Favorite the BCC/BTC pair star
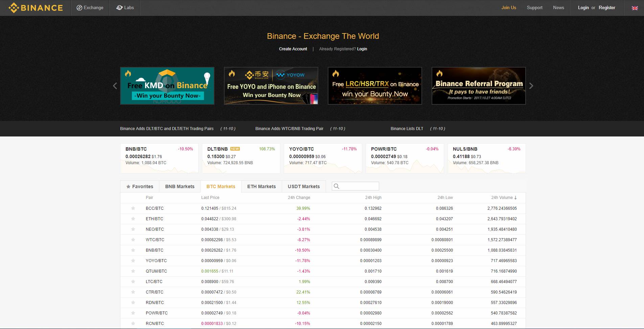The width and height of the screenshot is (644, 329). pos(133,208)
